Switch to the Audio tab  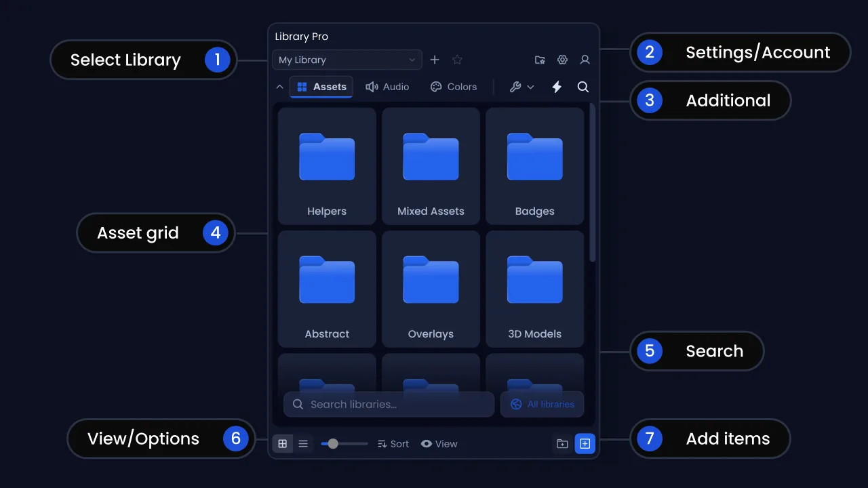coord(387,87)
